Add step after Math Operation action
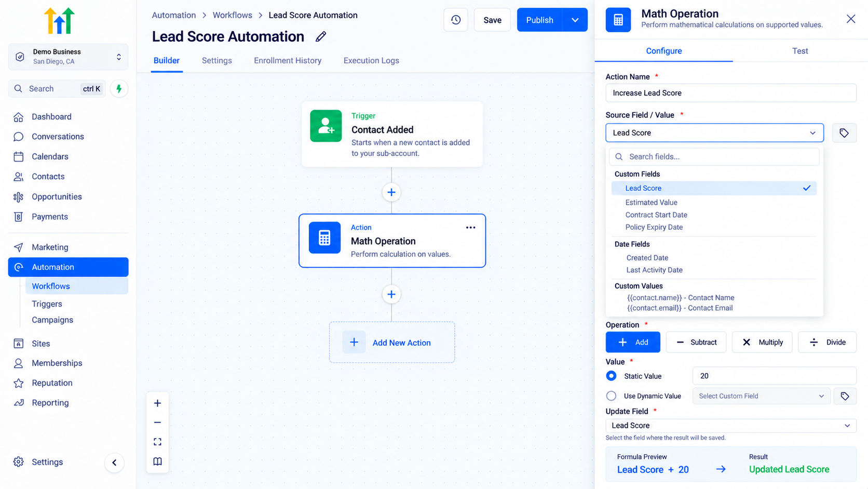868x489 pixels. pos(391,294)
